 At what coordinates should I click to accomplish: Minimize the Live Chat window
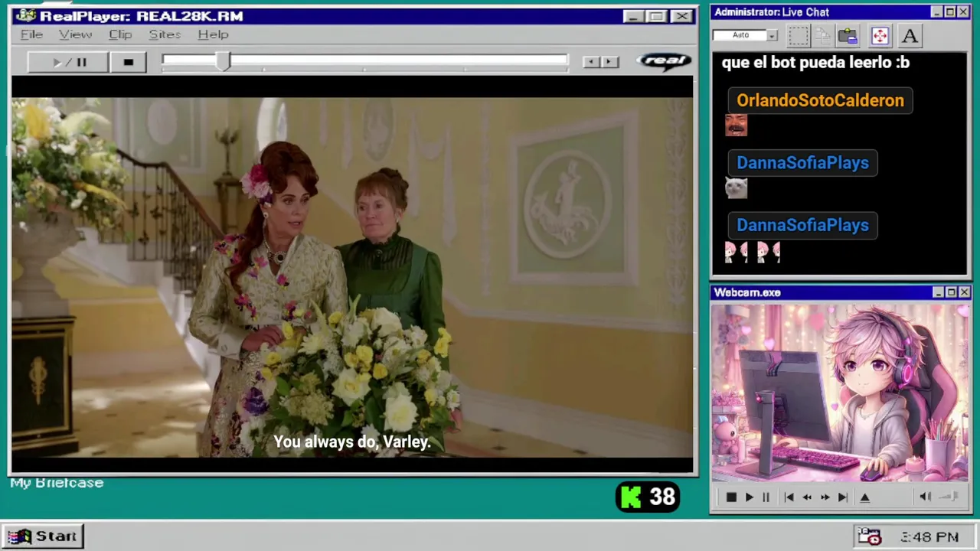click(937, 12)
